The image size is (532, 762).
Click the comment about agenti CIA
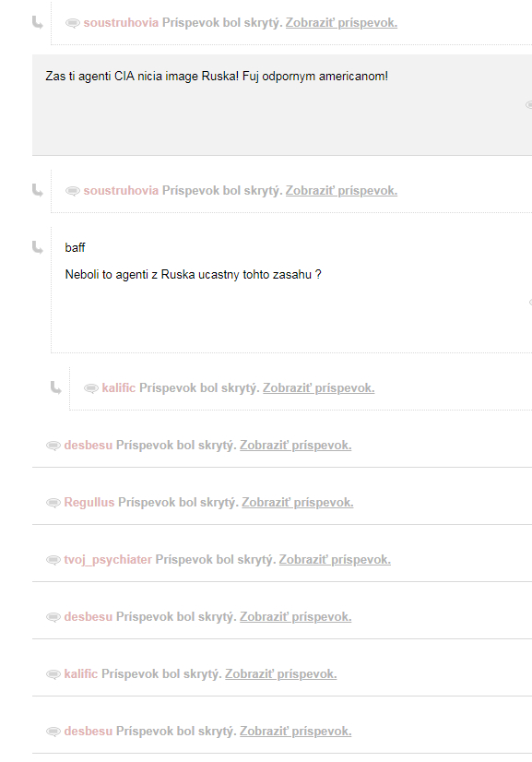click(217, 77)
